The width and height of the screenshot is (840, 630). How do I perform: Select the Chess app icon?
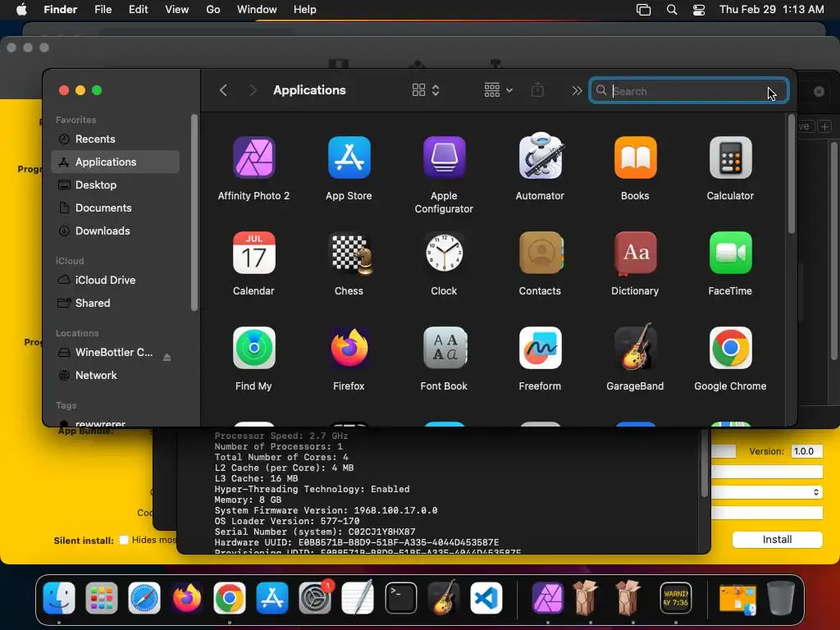[x=351, y=254]
